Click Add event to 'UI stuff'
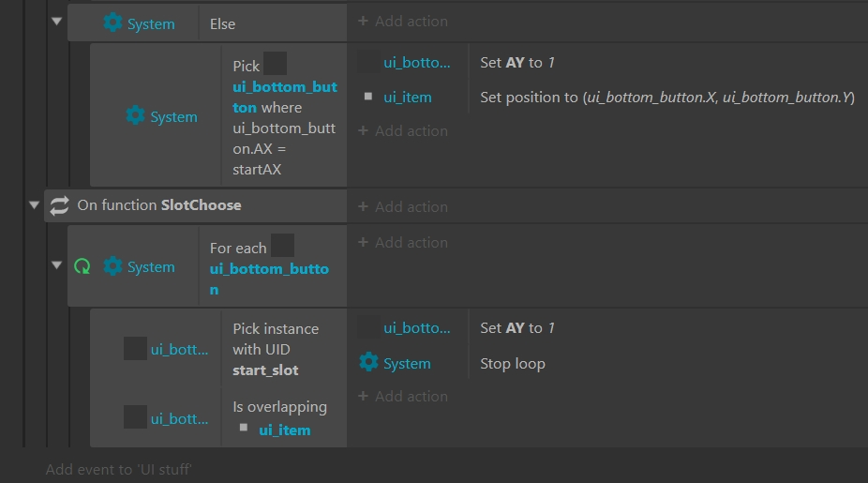Image resolution: width=868 pixels, height=483 pixels. coord(118,469)
